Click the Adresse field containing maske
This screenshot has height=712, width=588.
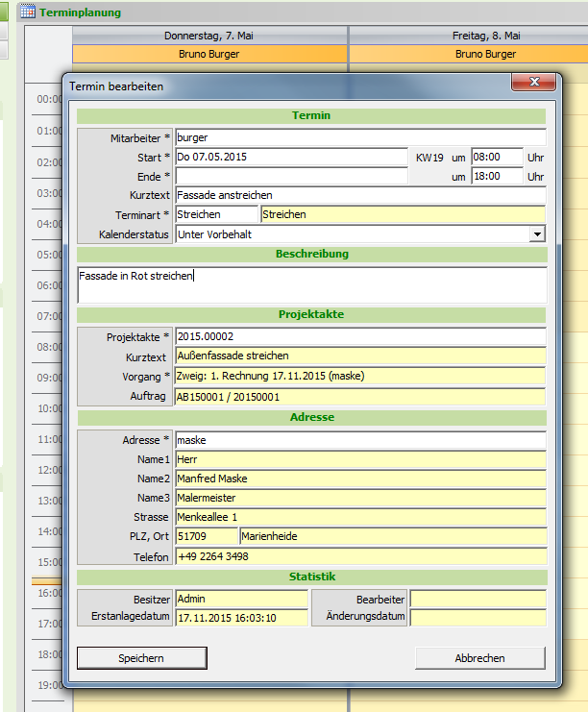360,440
